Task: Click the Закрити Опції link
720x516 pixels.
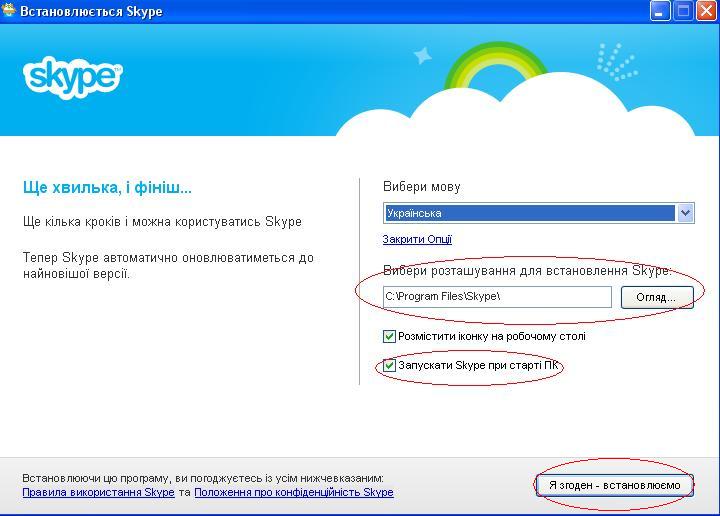Action: [x=417, y=239]
